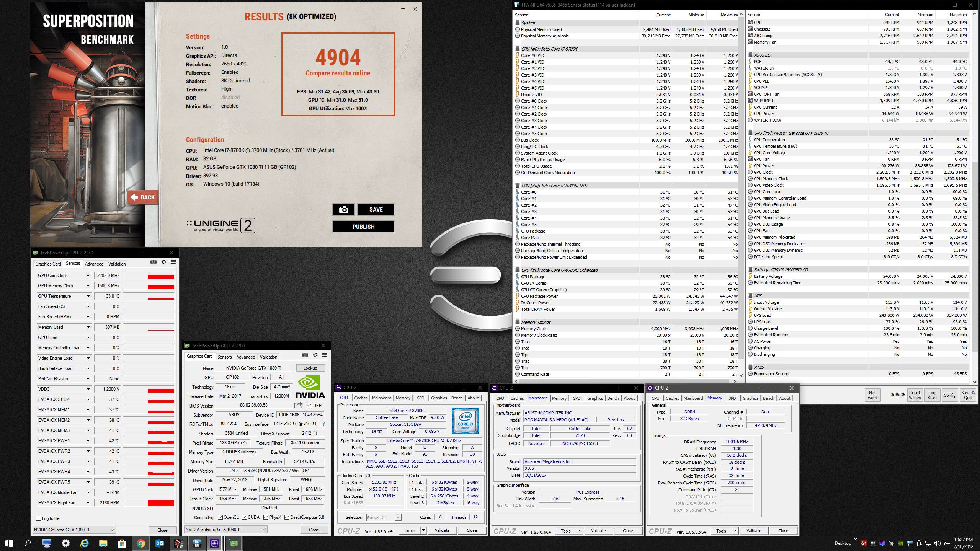
Task: Switch to HWiNFO taskbar icon
Action: [197, 543]
